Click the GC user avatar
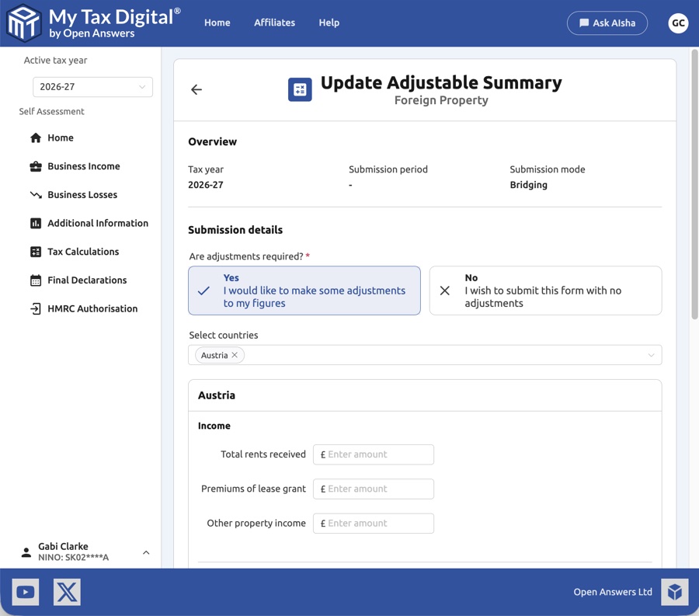This screenshot has height=616, width=699. coord(677,23)
